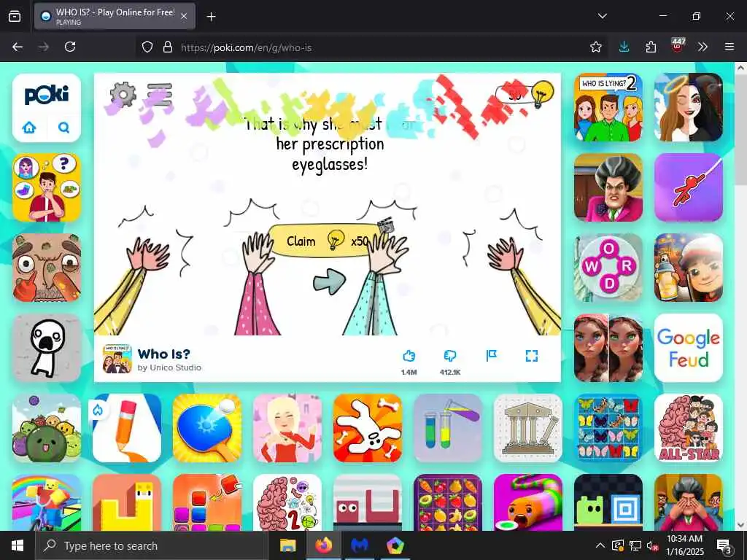Open Who Is Lying? 2 game tile
The height and width of the screenshot is (560, 747).
pos(608,107)
